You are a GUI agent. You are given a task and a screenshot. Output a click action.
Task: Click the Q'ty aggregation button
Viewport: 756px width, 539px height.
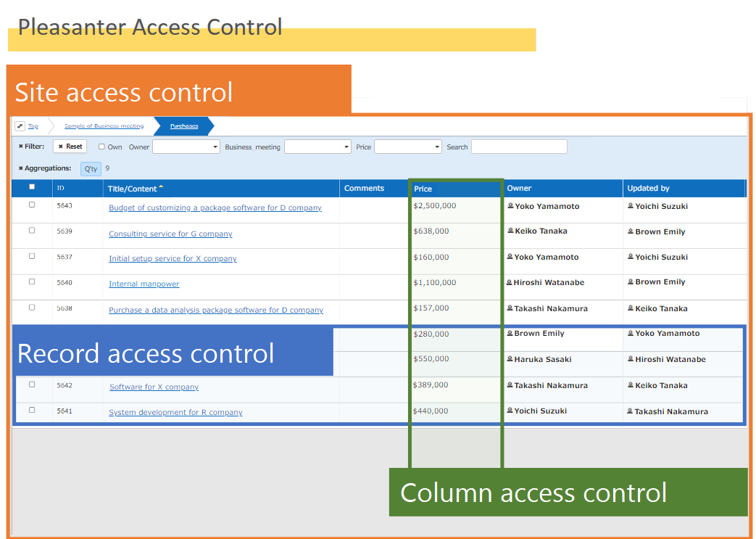[x=91, y=169]
